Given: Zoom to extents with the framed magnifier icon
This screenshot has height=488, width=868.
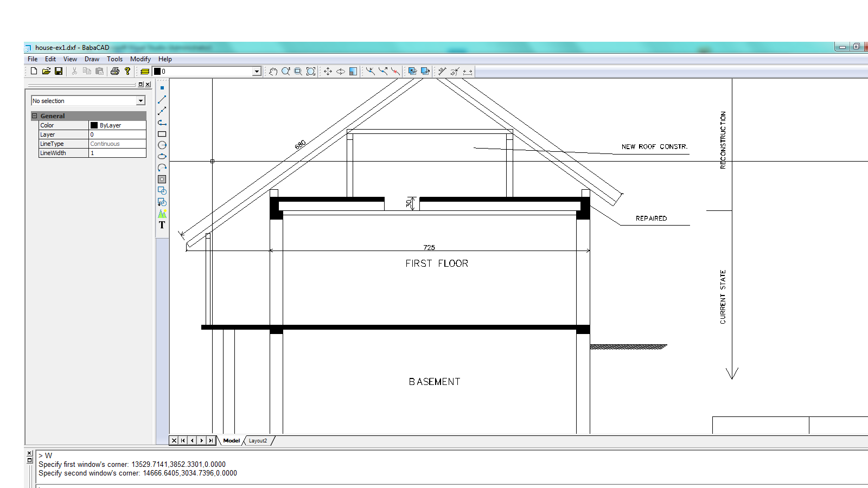Looking at the screenshot, I should coord(311,71).
